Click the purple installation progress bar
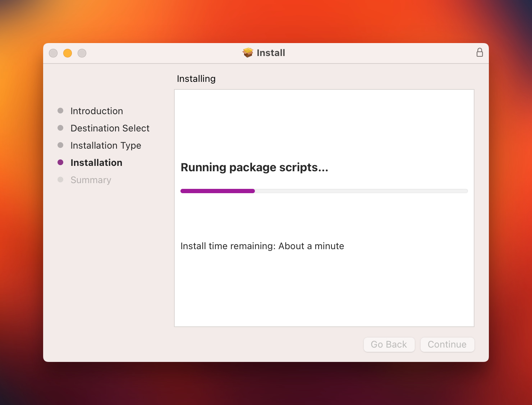532x405 pixels. 324,191
